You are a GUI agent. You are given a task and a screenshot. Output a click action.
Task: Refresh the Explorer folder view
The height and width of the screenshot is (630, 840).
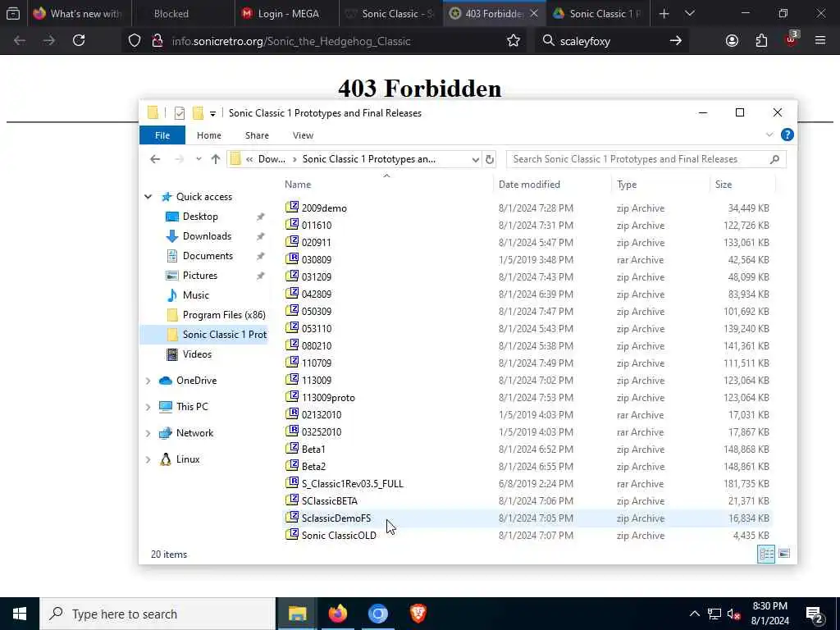[489, 160]
